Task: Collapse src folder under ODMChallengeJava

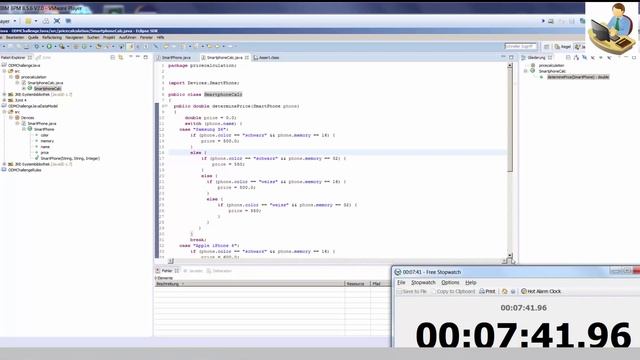Action: pos(4,71)
